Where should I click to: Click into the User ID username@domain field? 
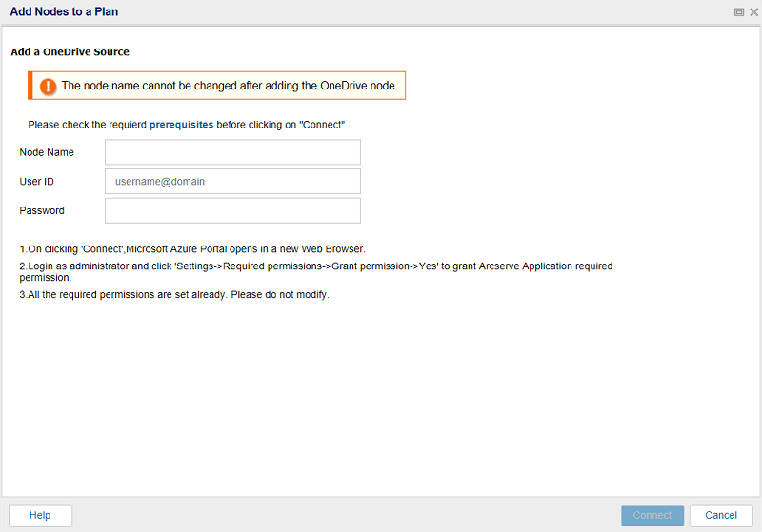232,182
